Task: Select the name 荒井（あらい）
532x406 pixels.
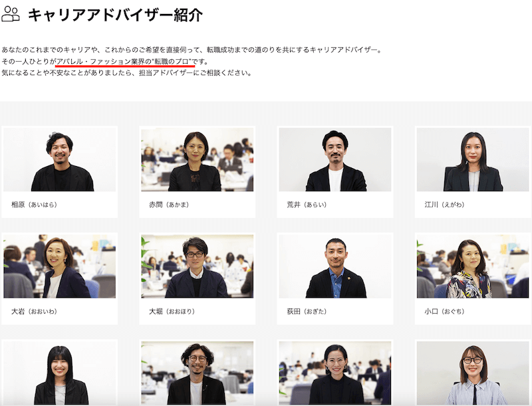Action: click(x=307, y=205)
